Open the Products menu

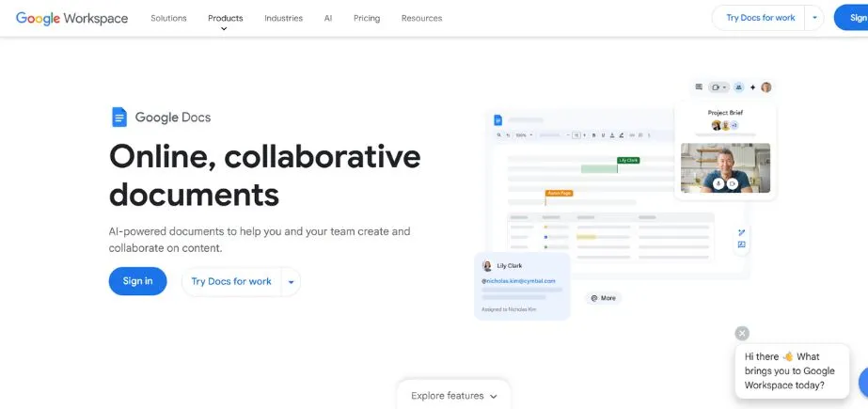(226, 20)
